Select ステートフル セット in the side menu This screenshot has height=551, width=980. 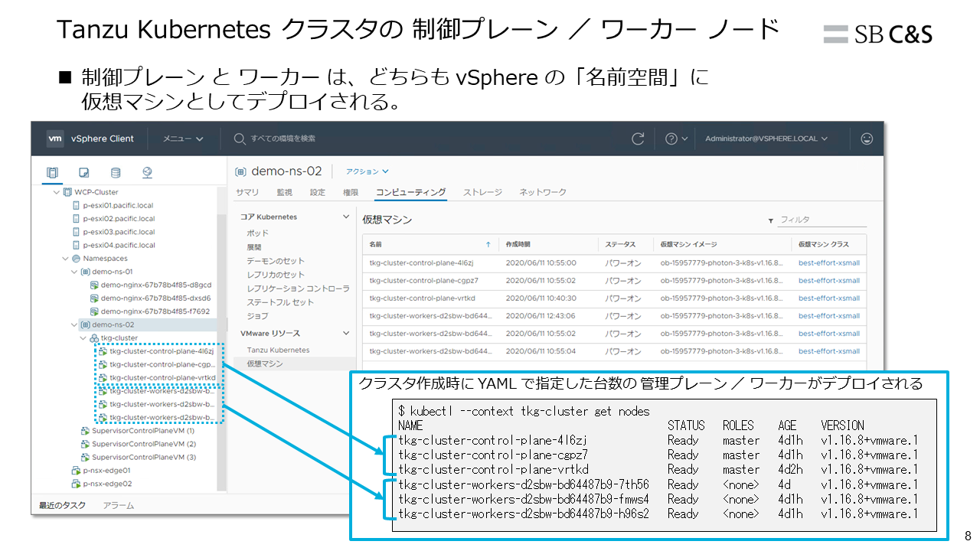pyautogui.click(x=280, y=302)
